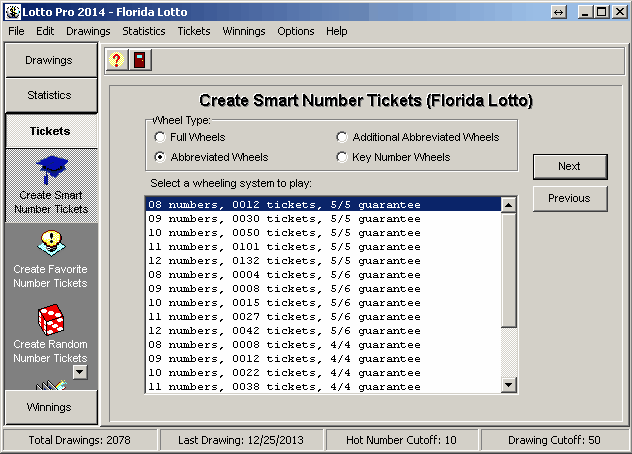Select 10 numbers, 0022 tickets, 4/4 guarantee
The image size is (632, 454).
point(323,373)
